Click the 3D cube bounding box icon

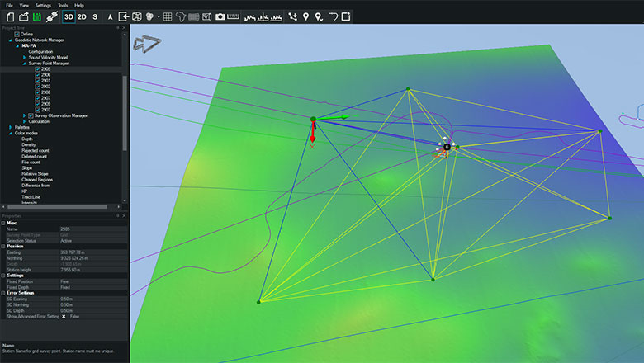137,16
